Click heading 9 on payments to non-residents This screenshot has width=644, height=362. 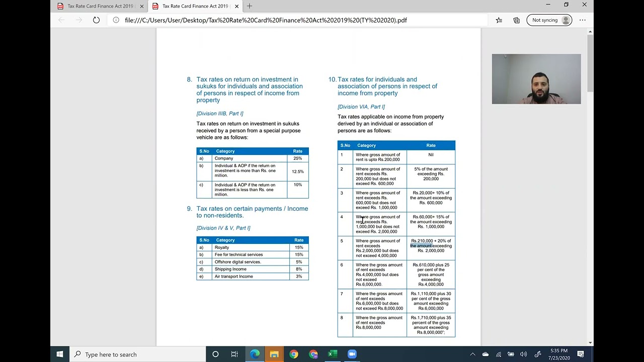(252, 212)
